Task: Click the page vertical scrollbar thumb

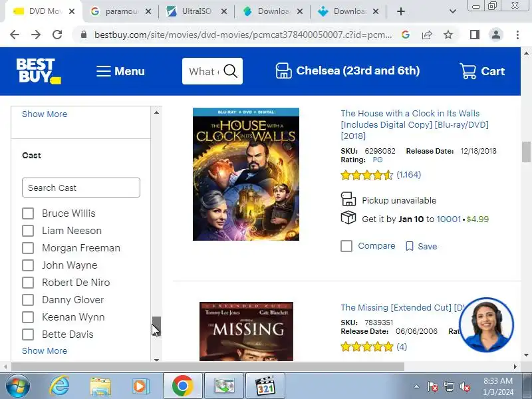Action: tap(526, 152)
